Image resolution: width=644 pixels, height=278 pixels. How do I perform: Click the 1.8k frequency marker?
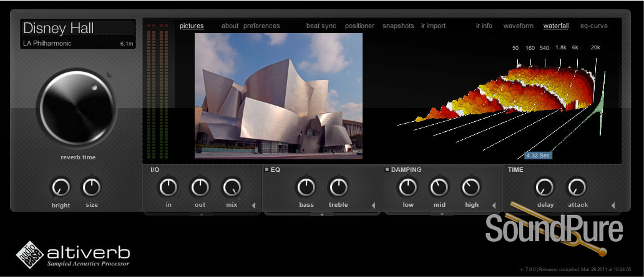560,47
